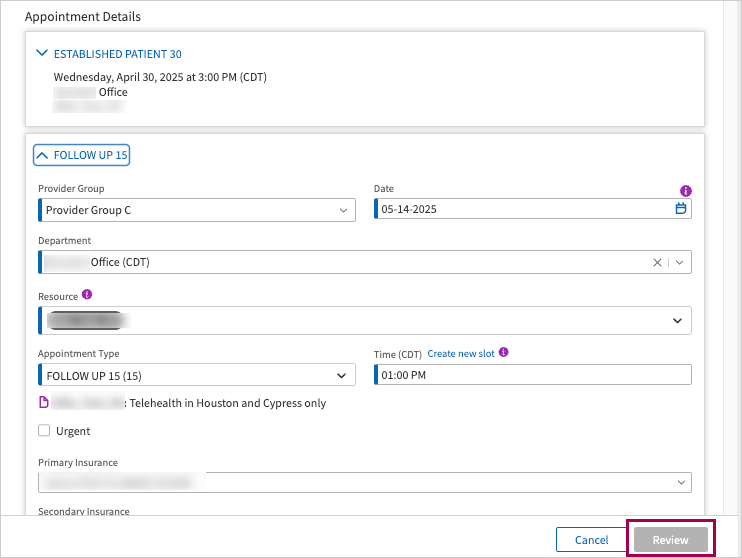The height and width of the screenshot is (558, 742).
Task: Open the Department dropdown arrow
Action: click(x=680, y=262)
